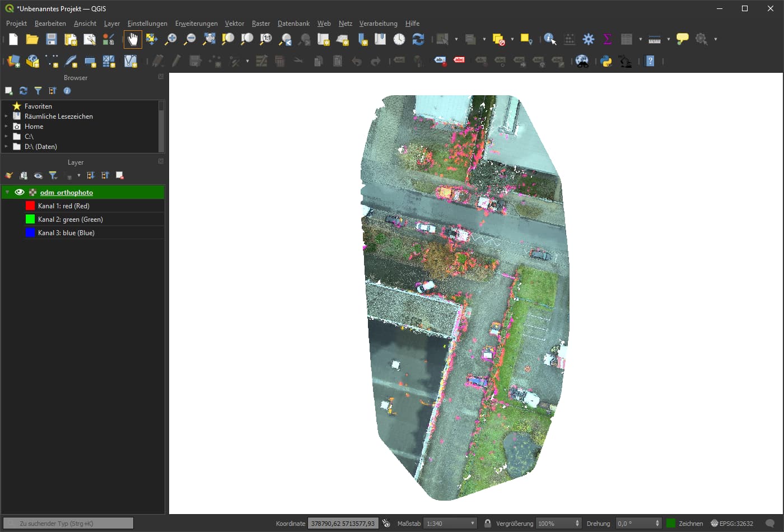784x532 pixels.
Task: Toggle the Zeichnen render checkbox
Action: (x=671, y=524)
